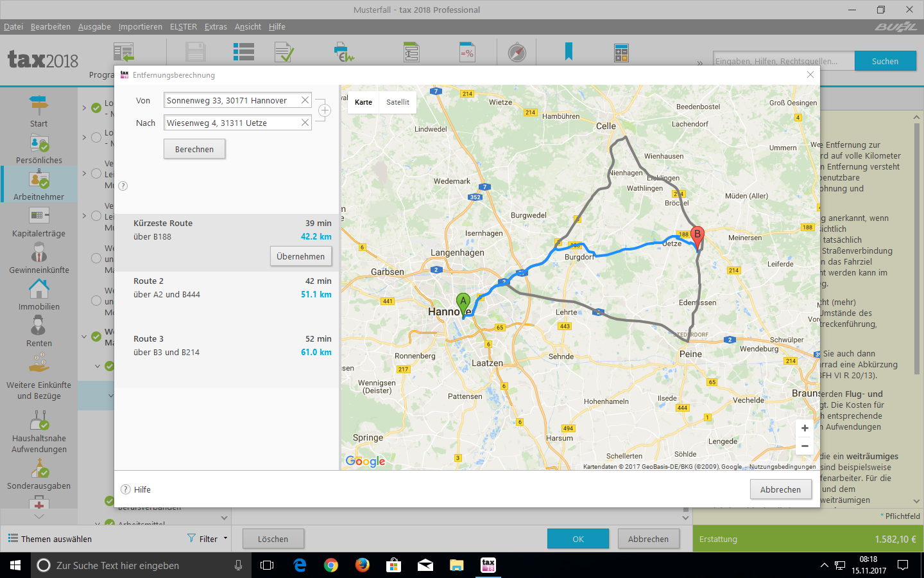924x578 pixels.
Task: Click the Windows Start button
Action: (x=15, y=565)
